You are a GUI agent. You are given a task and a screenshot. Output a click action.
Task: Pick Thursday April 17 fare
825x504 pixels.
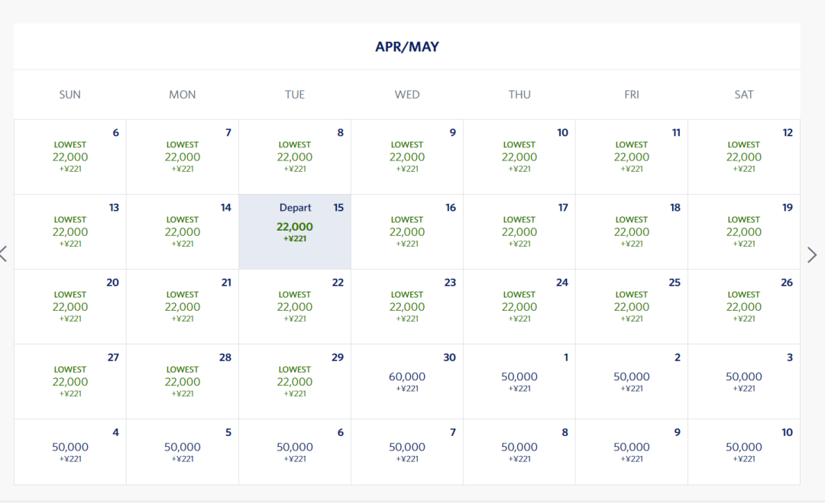coord(519,232)
